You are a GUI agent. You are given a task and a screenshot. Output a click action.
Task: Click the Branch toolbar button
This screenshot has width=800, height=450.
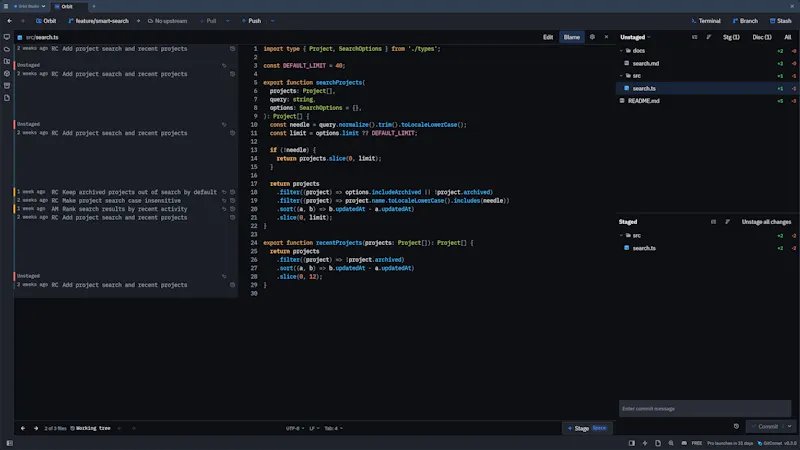coord(745,21)
